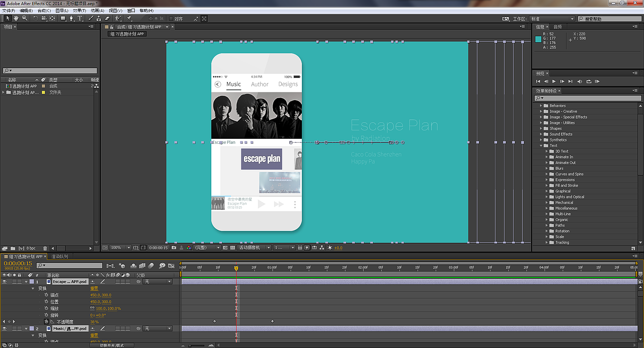Jump to first frame in Preview panel
The image size is (644, 348).
click(x=538, y=81)
